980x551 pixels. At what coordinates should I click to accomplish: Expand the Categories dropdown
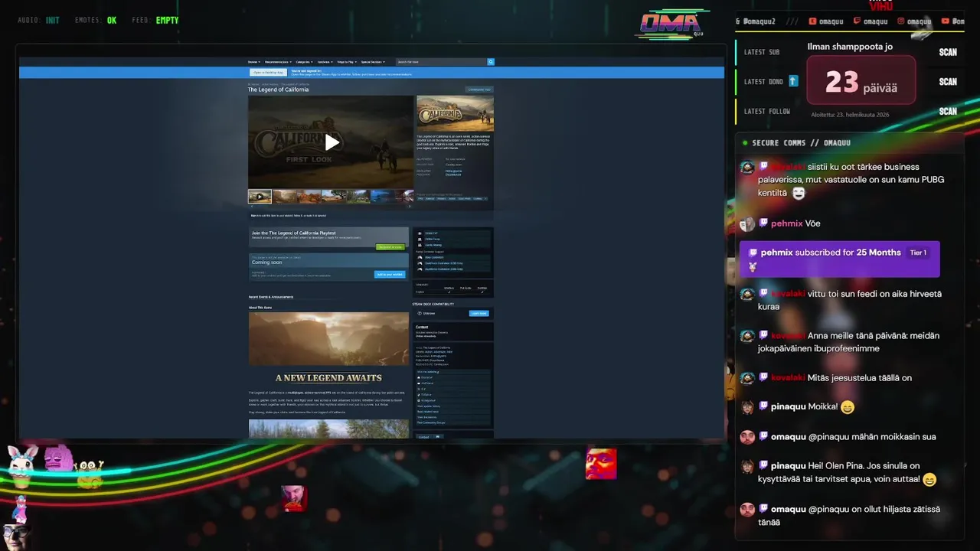click(305, 62)
